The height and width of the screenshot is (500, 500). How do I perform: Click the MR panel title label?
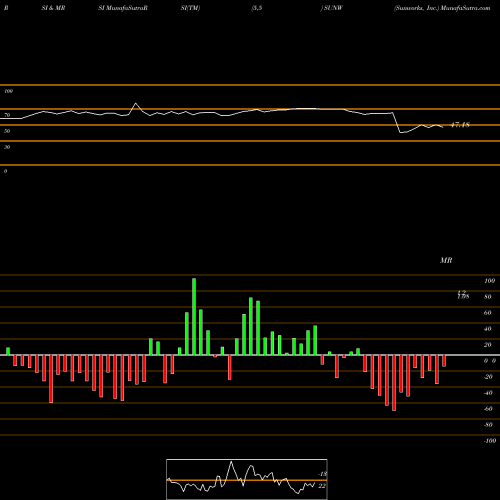tap(446, 260)
